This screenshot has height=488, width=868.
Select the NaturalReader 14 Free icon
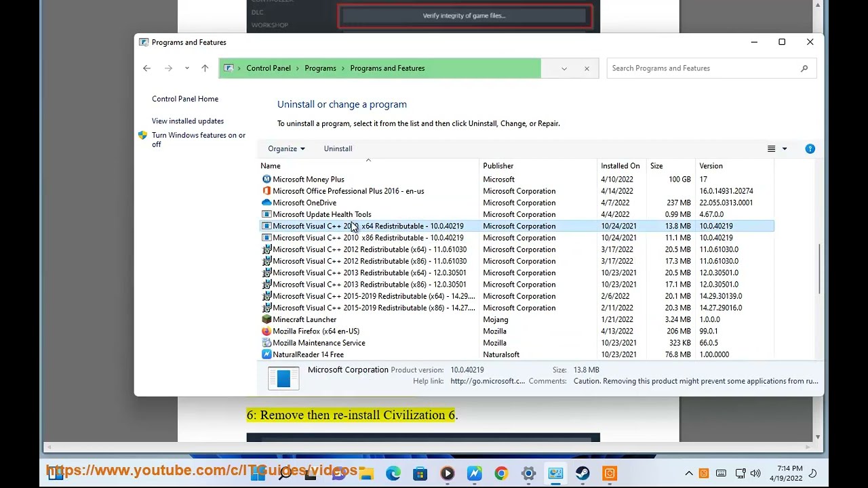(267, 354)
